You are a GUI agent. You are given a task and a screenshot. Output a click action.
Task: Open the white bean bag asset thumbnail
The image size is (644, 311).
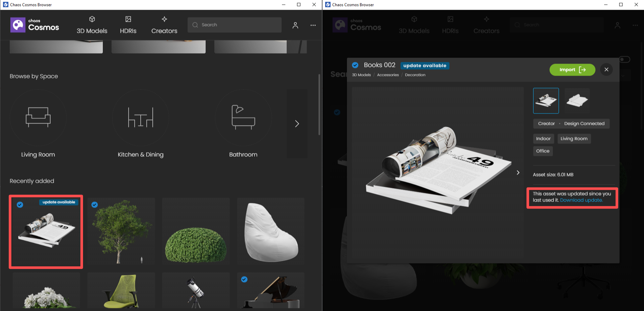pos(271,231)
